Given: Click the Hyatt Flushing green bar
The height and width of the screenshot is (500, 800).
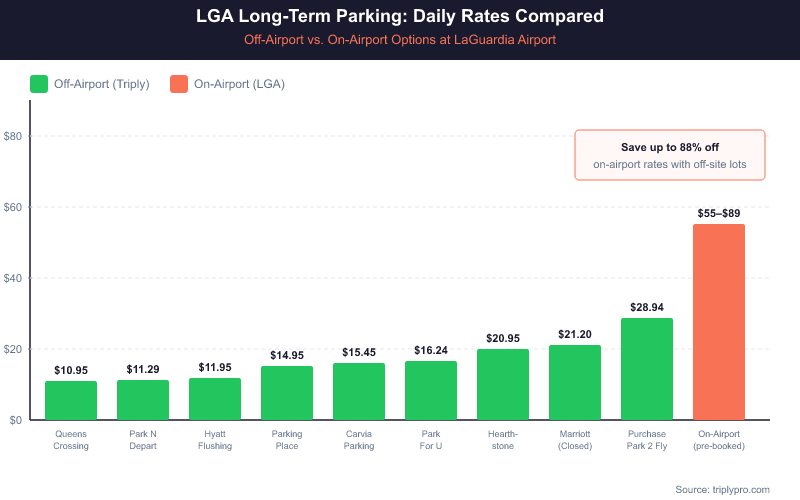Looking at the screenshot, I should click(215, 399).
